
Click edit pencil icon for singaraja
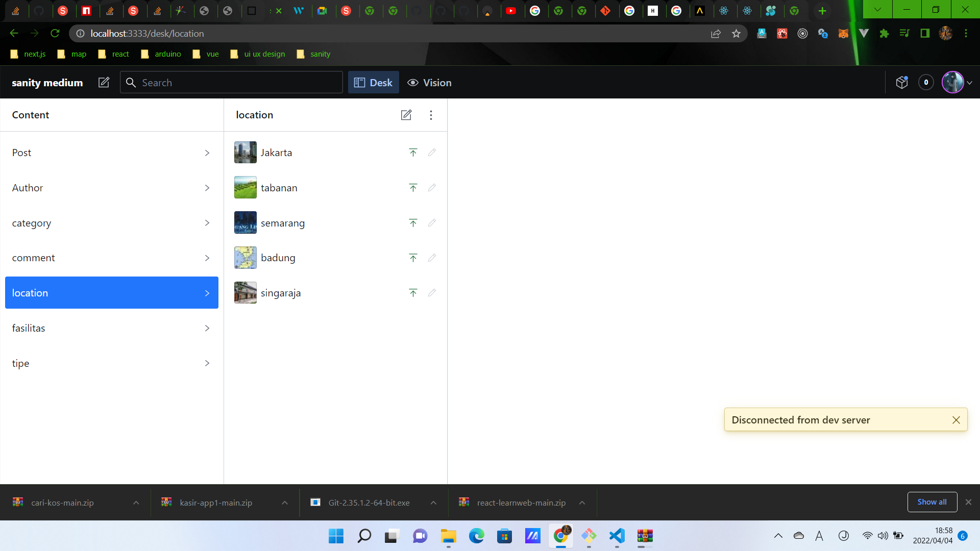coord(432,293)
